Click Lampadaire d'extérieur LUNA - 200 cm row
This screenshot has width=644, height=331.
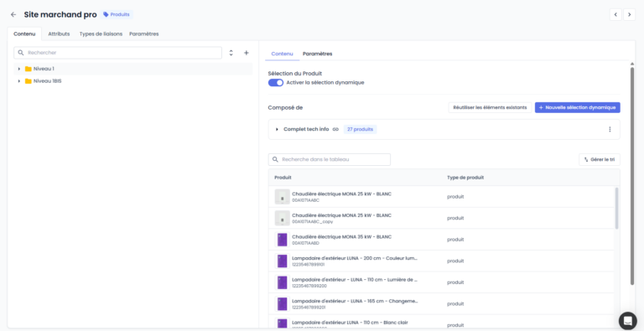pos(442,261)
